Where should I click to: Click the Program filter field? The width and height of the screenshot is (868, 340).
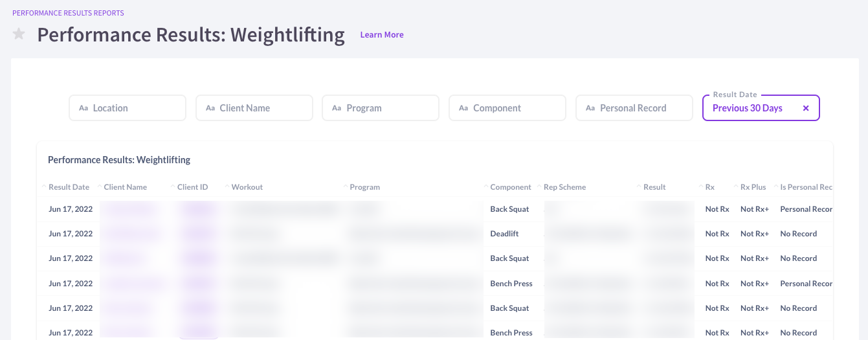tap(381, 108)
